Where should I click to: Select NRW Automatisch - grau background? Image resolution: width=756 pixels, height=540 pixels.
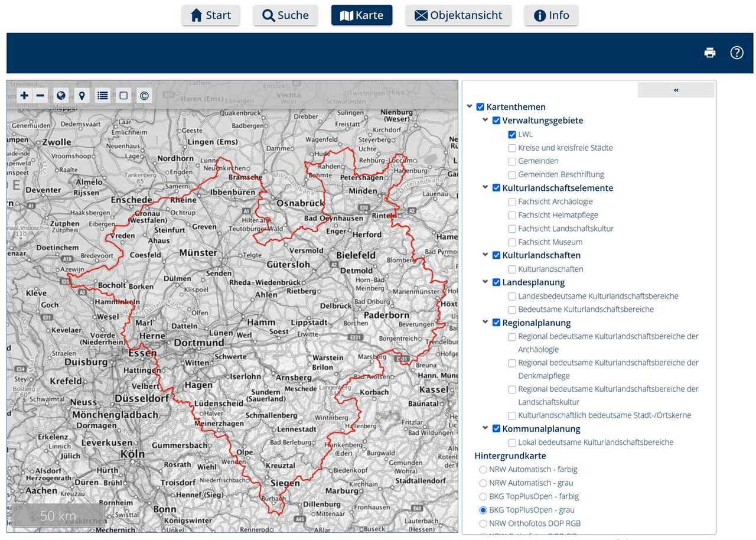pos(483,483)
